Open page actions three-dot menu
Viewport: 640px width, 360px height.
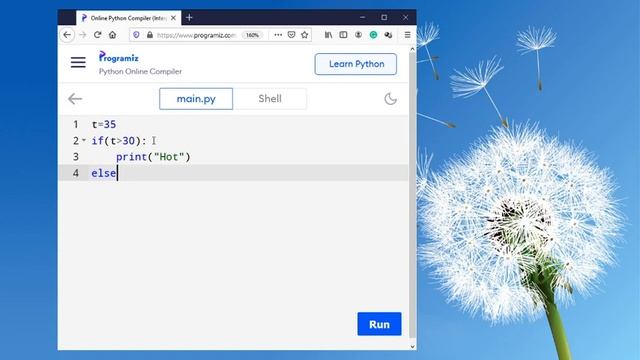point(278,35)
